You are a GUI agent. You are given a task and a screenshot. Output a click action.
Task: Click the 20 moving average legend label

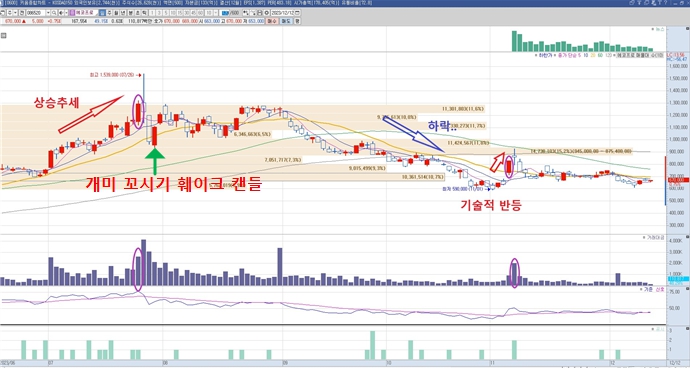tap(593, 56)
